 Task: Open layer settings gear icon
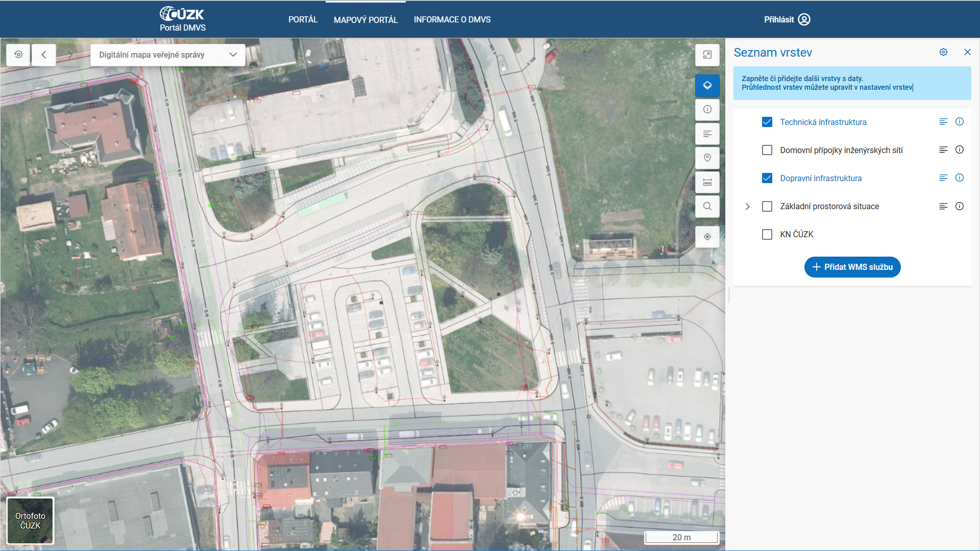click(943, 52)
